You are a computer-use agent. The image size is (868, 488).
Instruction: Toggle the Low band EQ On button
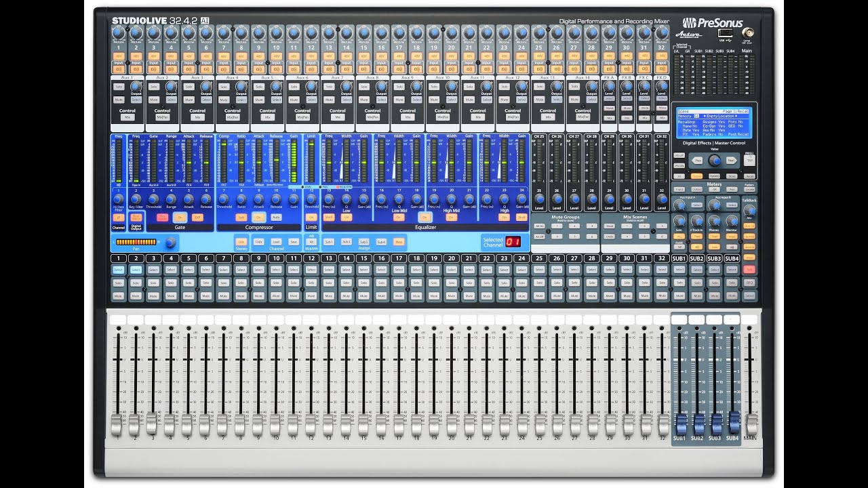347,218
